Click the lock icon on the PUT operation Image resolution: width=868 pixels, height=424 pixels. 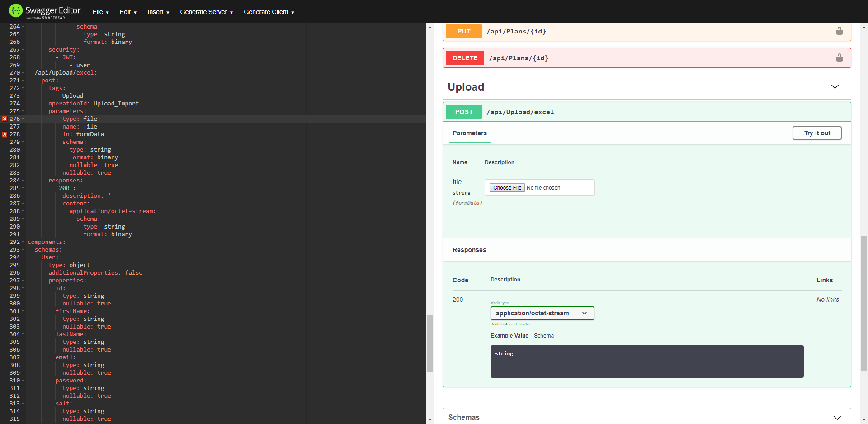click(840, 31)
